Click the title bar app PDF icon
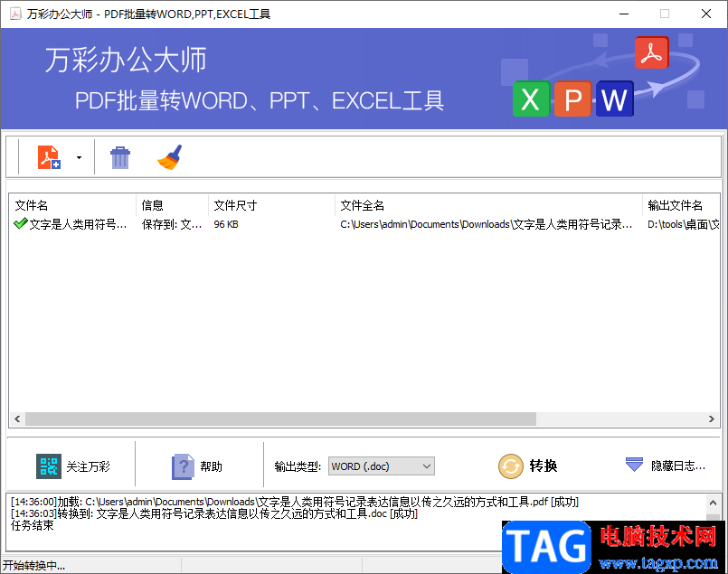The width and height of the screenshot is (728, 574). tap(15, 14)
